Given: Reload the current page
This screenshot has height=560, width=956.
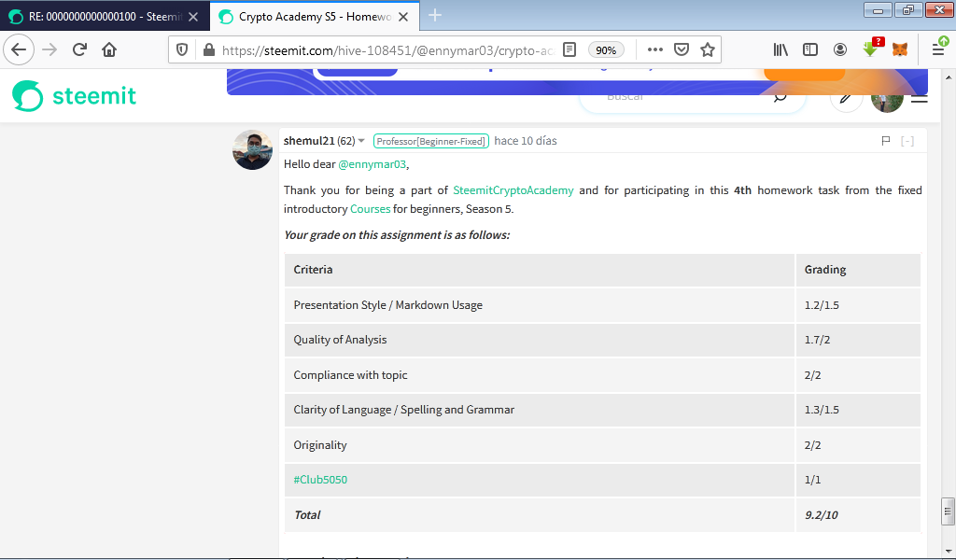Looking at the screenshot, I should click(80, 49).
